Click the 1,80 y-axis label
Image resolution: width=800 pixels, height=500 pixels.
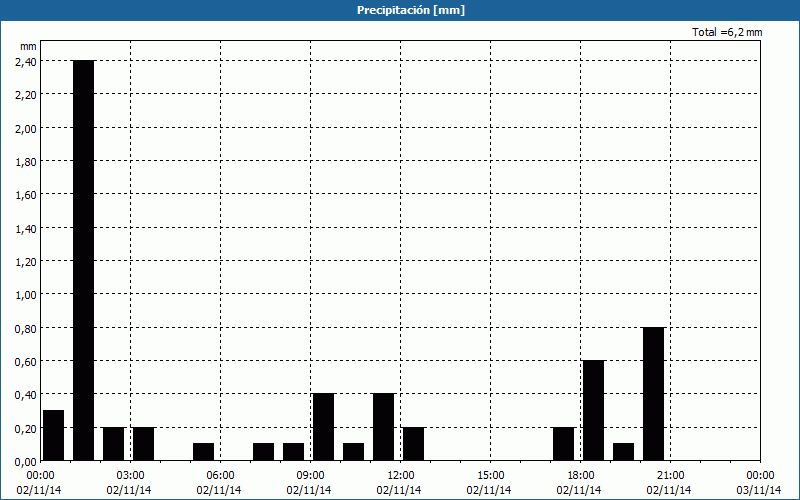click(x=26, y=161)
